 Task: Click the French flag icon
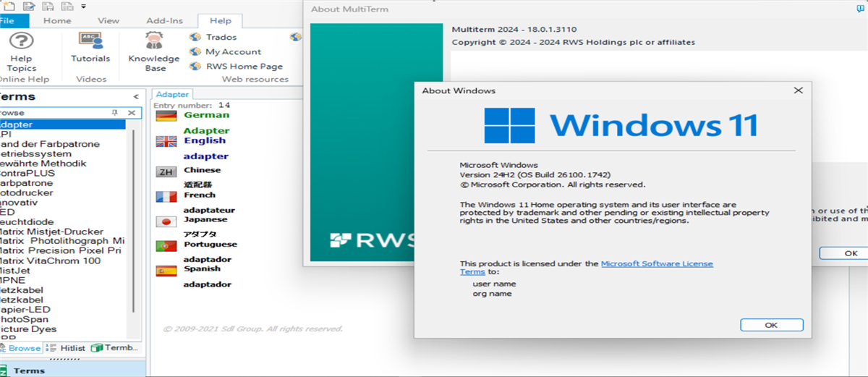(x=166, y=196)
